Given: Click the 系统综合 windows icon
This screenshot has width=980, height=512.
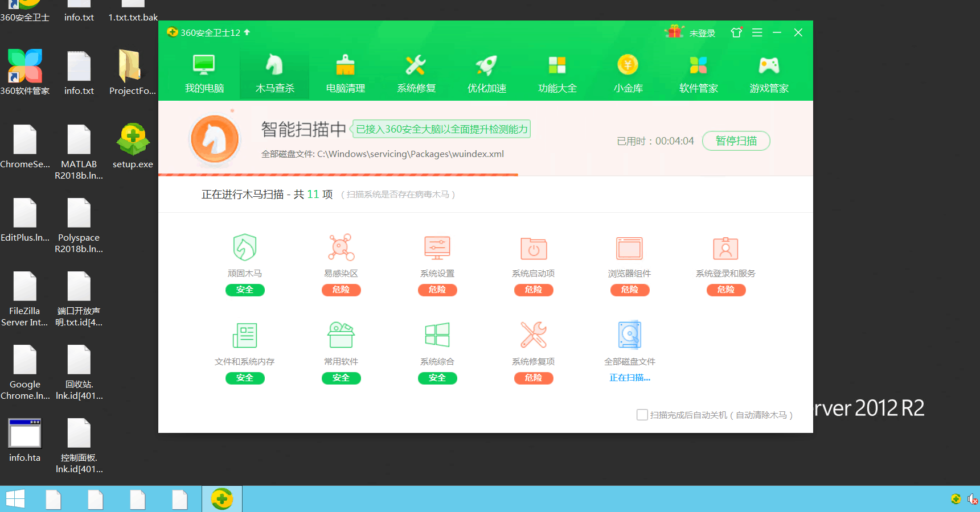Looking at the screenshot, I should click(437, 335).
